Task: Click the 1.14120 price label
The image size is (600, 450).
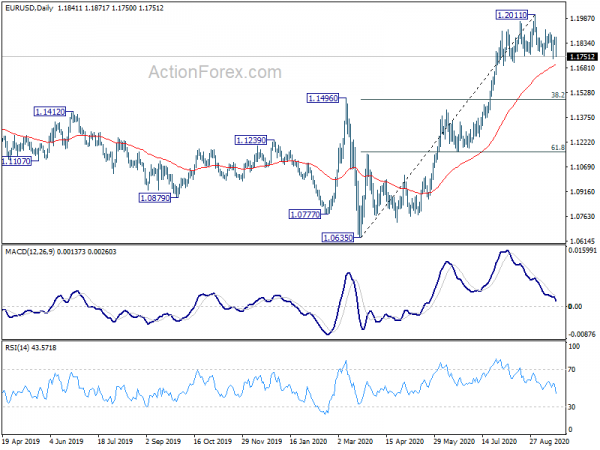Action: click(x=50, y=112)
